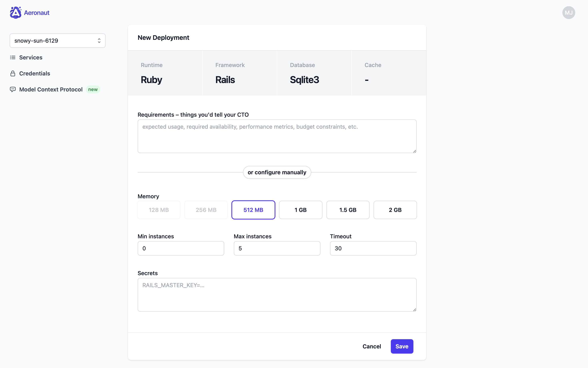
Task: Click the Memory label
Action: click(148, 196)
